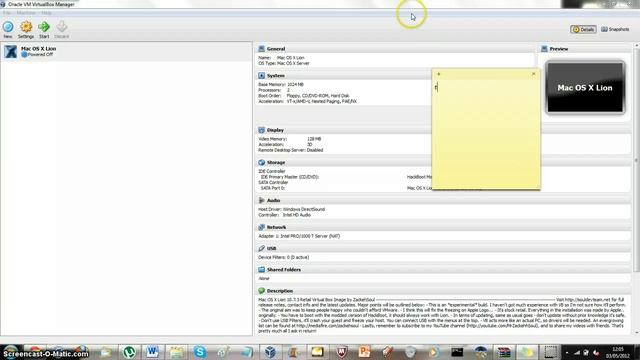Switch to the Details view
Viewport: 640px width, 360px height.
(583, 29)
